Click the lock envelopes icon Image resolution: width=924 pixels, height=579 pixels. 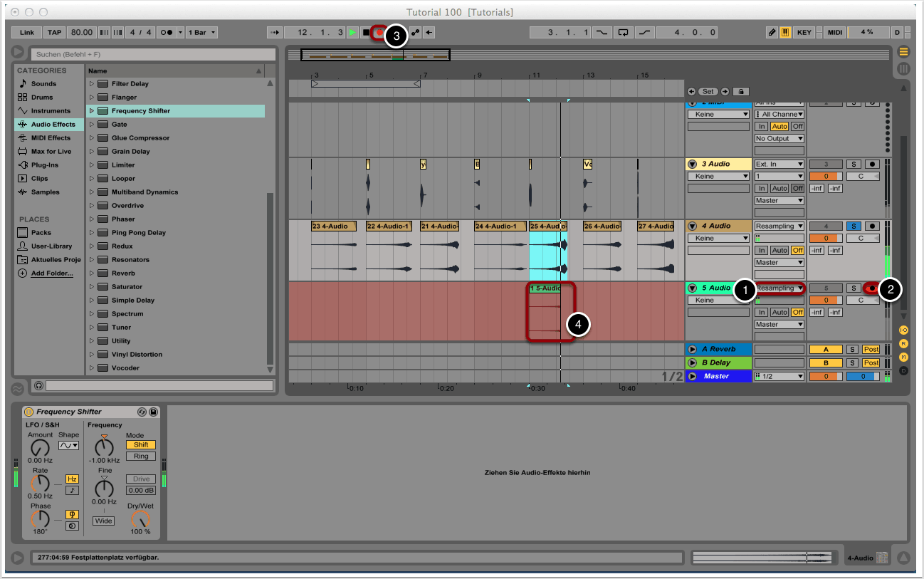[741, 91]
